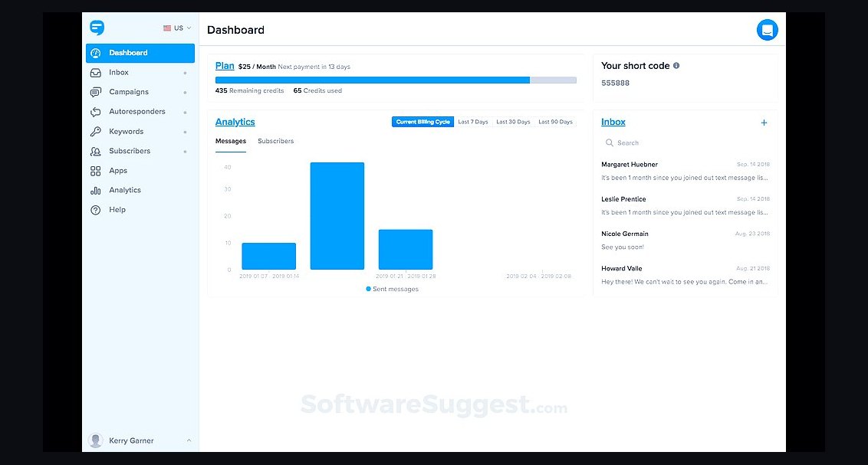Click the Autoresponders reply arrow icon

(96, 112)
